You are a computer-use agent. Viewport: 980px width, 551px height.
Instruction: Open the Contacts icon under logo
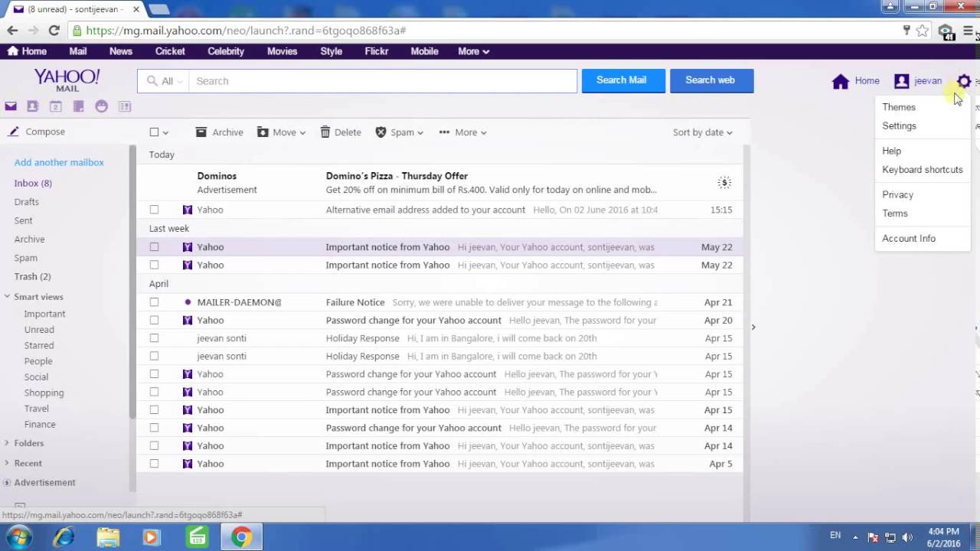[x=32, y=106]
